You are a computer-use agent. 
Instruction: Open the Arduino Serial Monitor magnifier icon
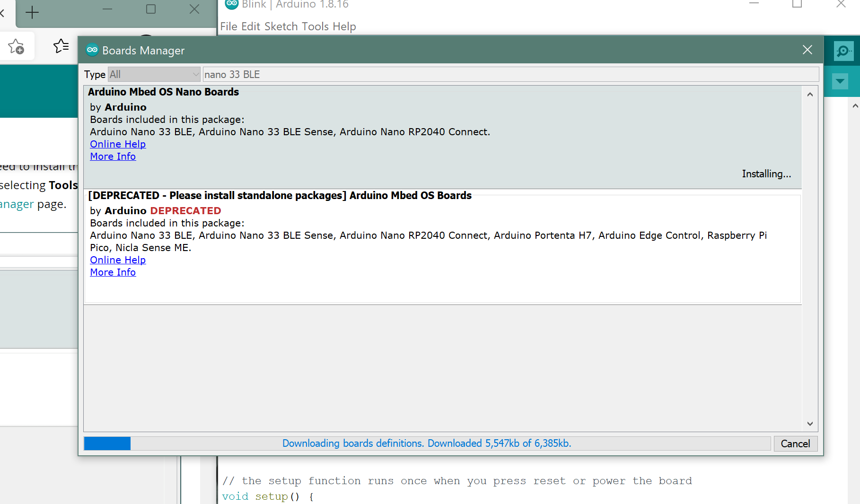click(843, 51)
